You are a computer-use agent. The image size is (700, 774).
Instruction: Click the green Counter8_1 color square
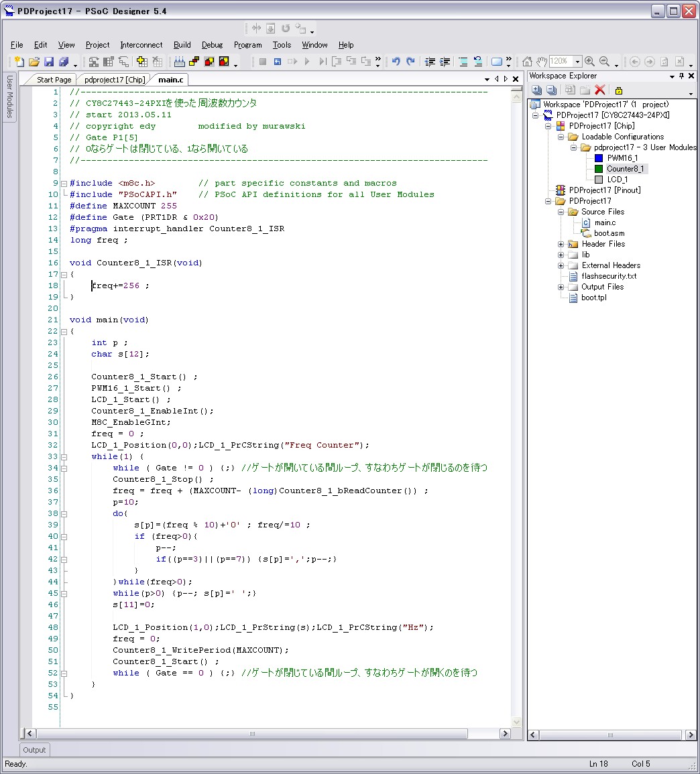point(599,169)
